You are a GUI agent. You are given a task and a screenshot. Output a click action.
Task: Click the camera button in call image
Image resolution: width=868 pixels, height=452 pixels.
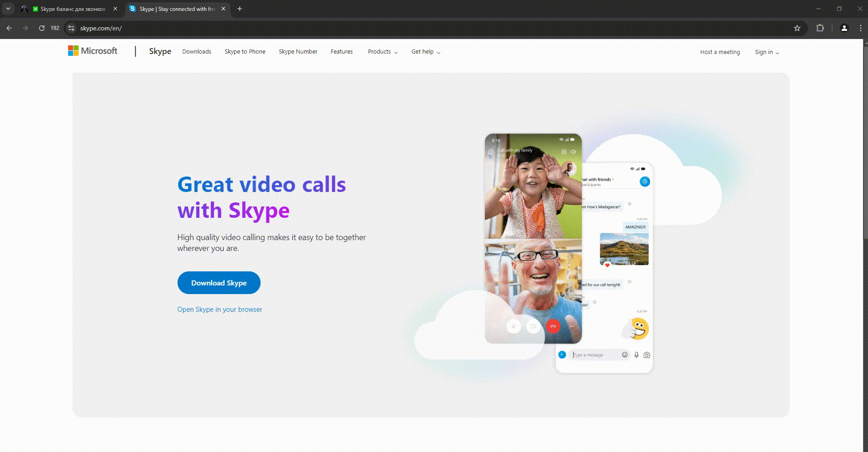click(x=533, y=326)
